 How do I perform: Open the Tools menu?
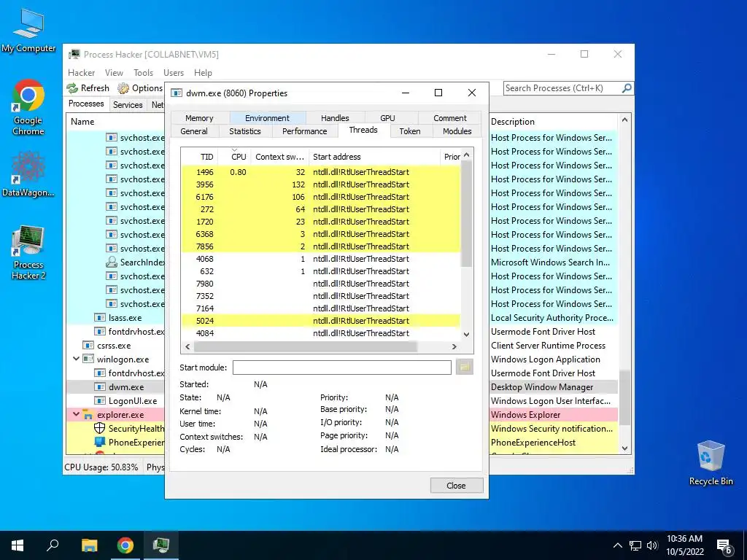point(144,72)
